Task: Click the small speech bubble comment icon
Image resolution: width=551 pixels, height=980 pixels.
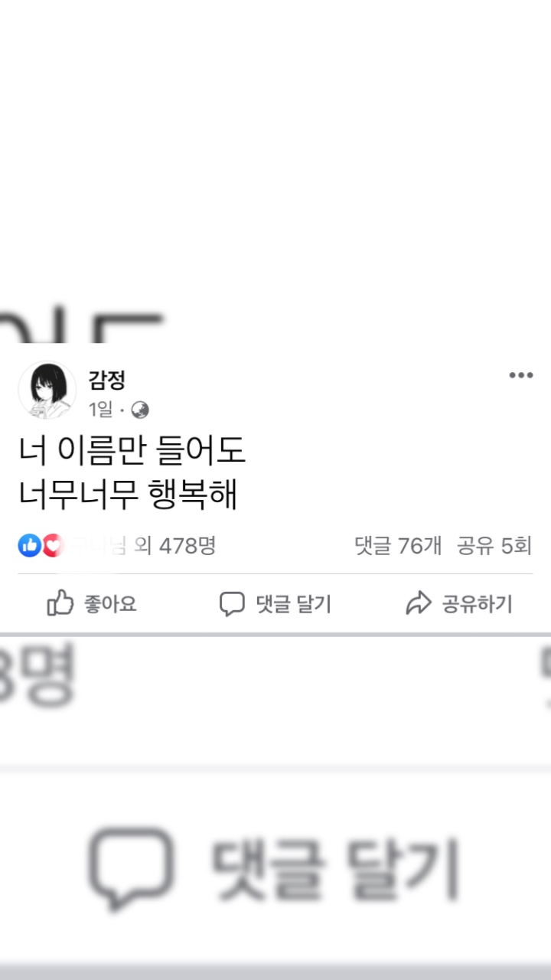Action: click(x=232, y=604)
